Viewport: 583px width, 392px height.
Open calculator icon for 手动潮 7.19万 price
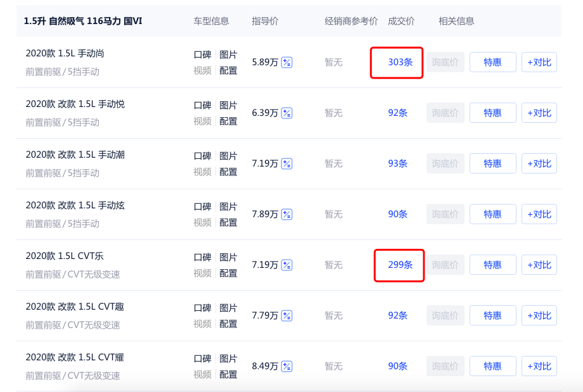pos(286,163)
